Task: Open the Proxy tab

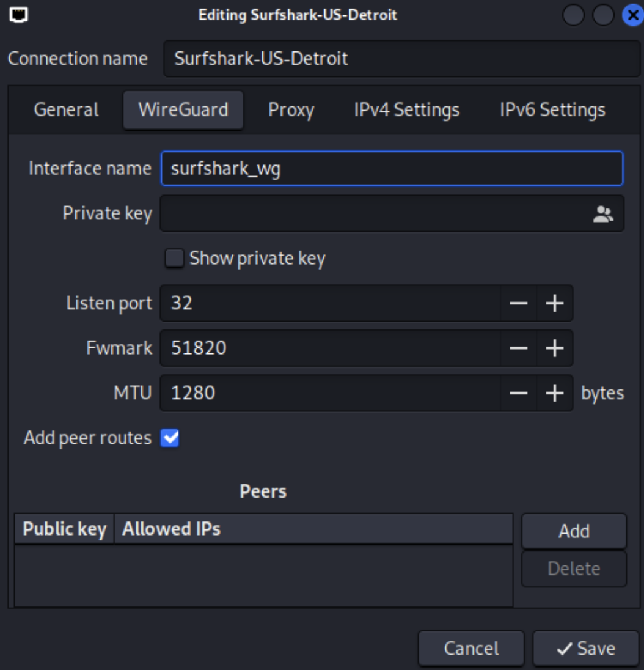Action: pos(291,110)
